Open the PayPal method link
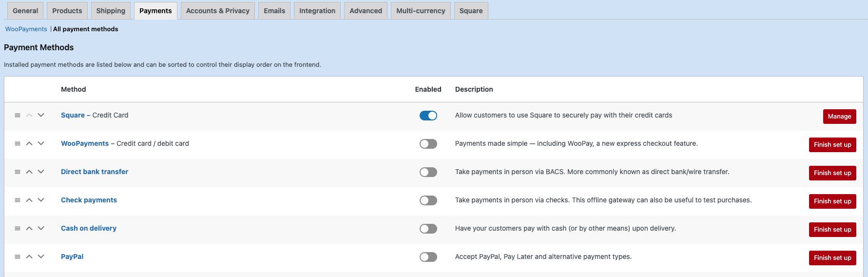 [72, 257]
